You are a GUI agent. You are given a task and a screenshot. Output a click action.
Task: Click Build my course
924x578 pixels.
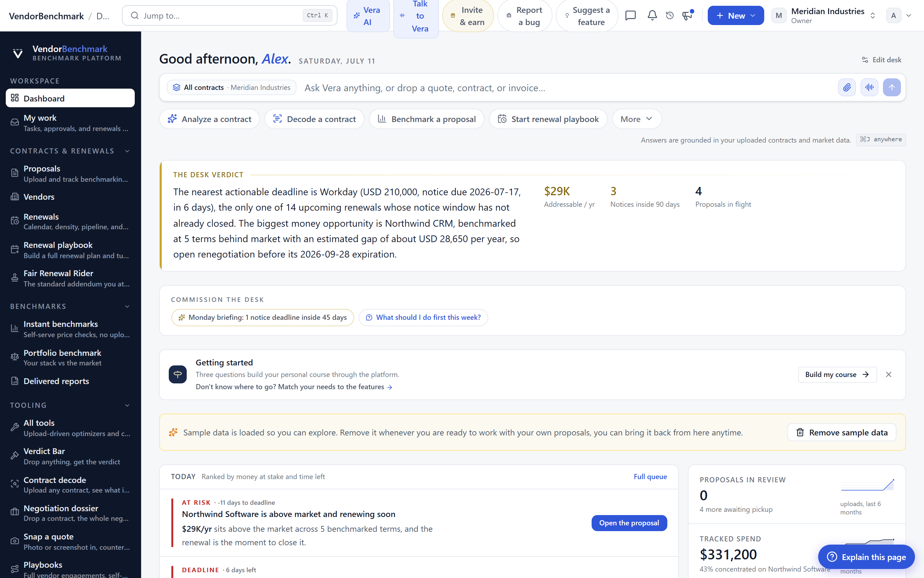[837, 374]
